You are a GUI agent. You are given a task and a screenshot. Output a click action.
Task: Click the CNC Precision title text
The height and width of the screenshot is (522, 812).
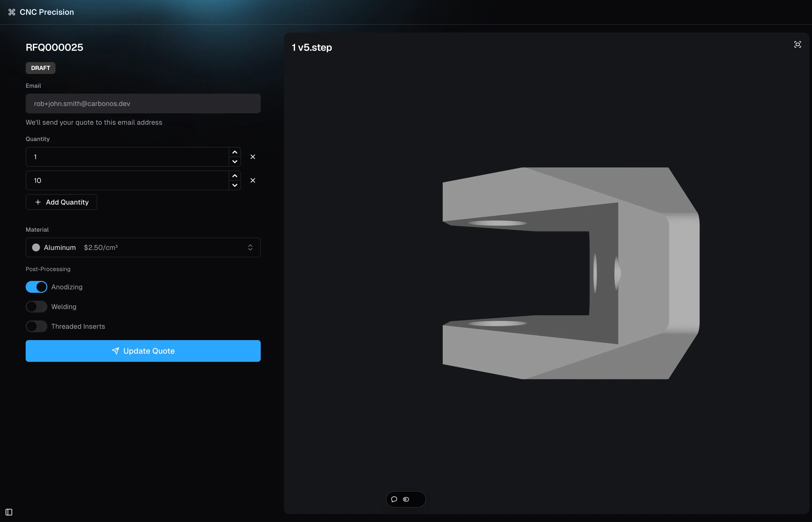point(47,12)
